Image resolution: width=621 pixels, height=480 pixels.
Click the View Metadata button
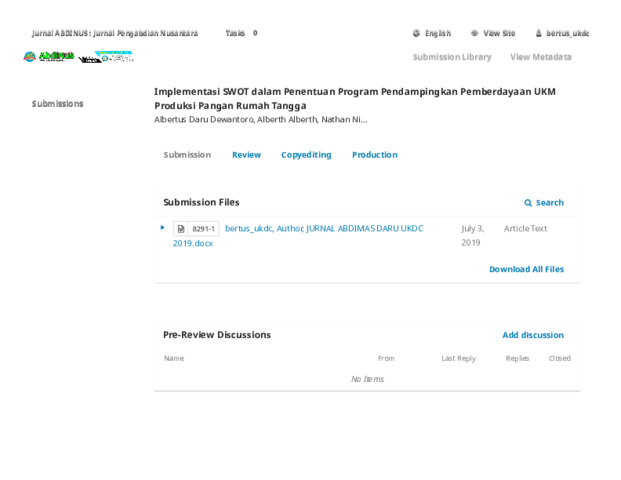540,57
